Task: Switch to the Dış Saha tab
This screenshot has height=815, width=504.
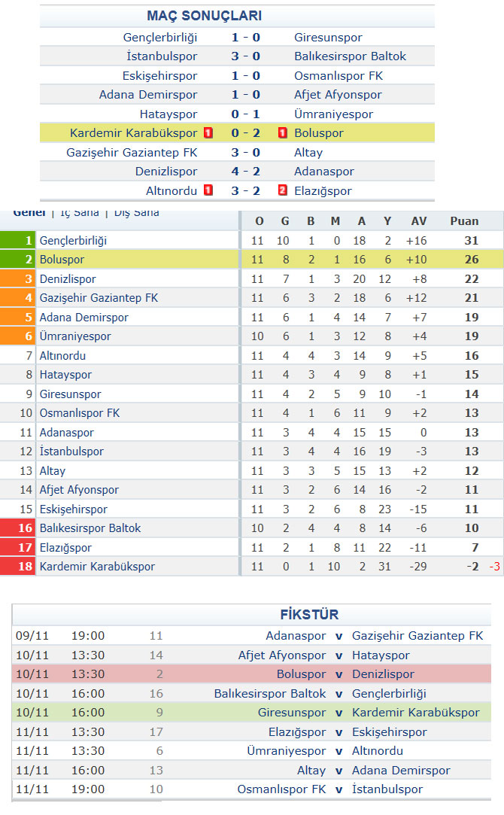Action: point(137,212)
